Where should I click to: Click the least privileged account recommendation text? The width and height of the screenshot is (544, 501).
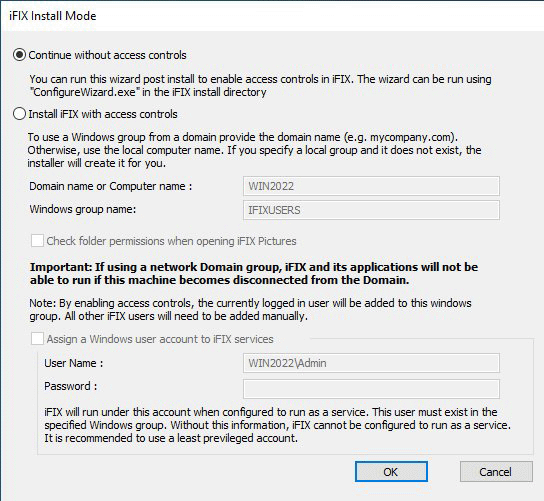[171, 438]
